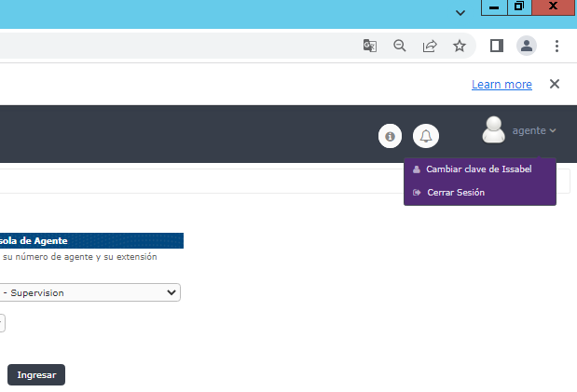Collapse the agente user dropdown

(x=534, y=131)
